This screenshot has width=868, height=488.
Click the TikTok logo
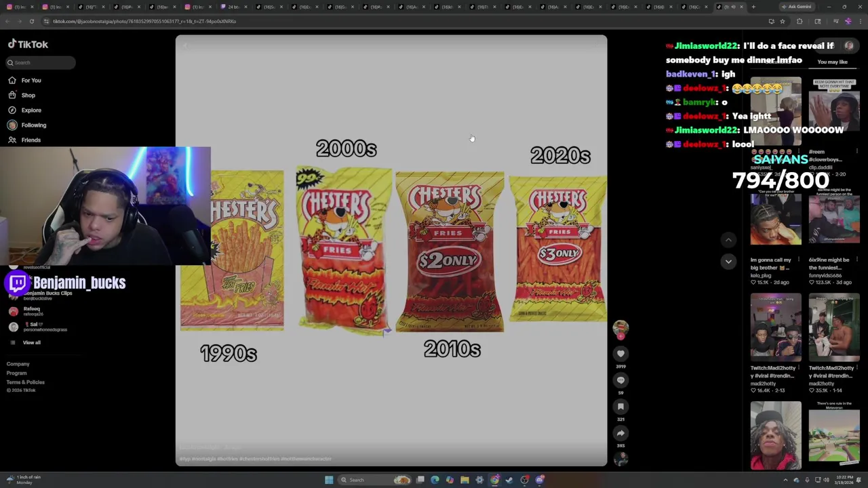click(28, 44)
